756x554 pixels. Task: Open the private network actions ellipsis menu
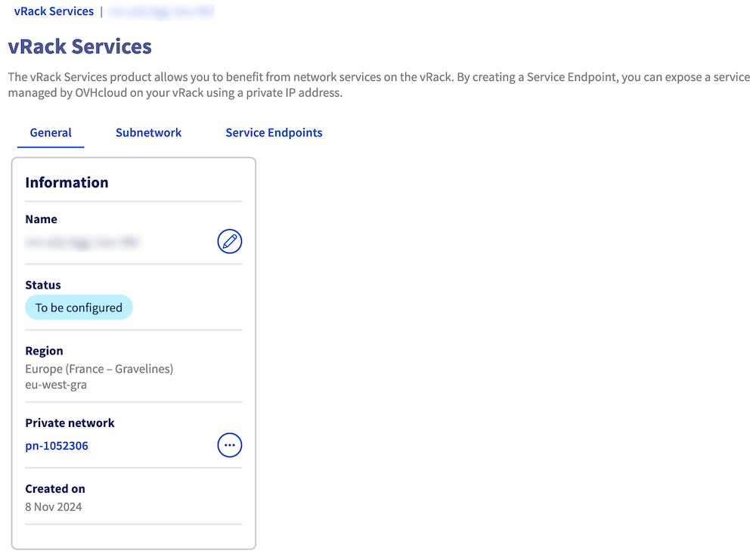coord(230,445)
